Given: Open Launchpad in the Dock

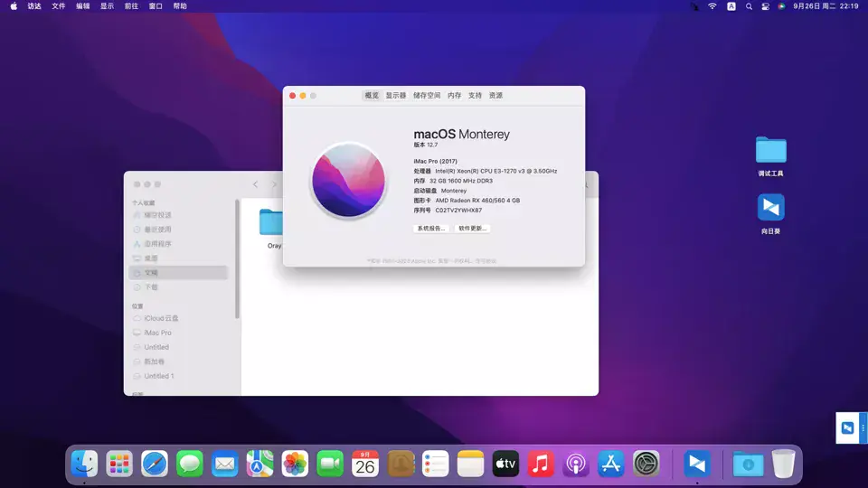Looking at the screenshot, I should tap(119, 464).
